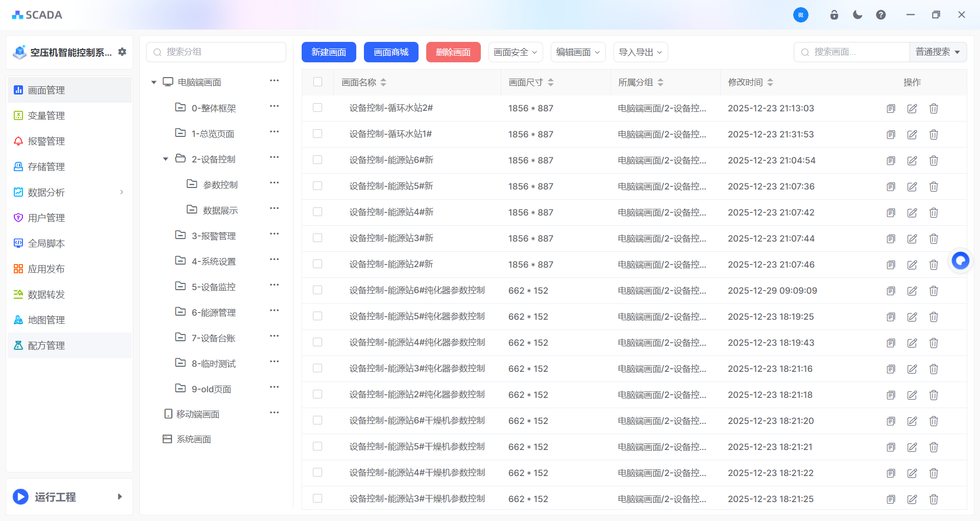The image size is (980, 521).
Task: Collapse the 2-设备控制 folder tree node
Action: 165,159
